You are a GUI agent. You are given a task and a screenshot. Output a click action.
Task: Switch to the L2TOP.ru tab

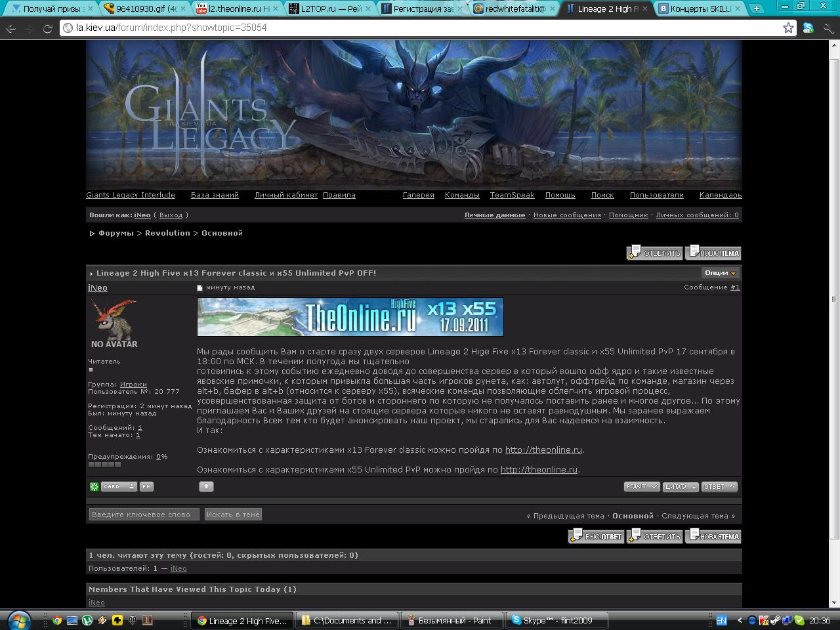point(330,9)
